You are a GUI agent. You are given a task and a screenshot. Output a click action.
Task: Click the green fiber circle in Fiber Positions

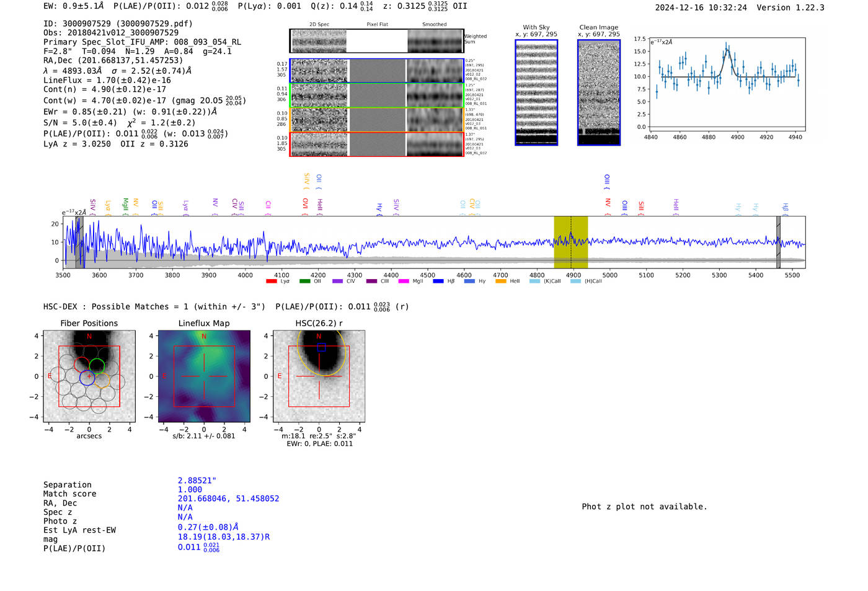[x=97, y=366]
